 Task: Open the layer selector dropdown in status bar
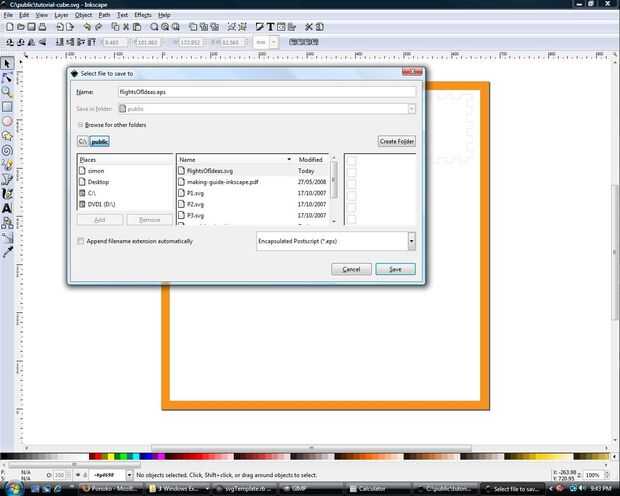[x=129, y=475]
